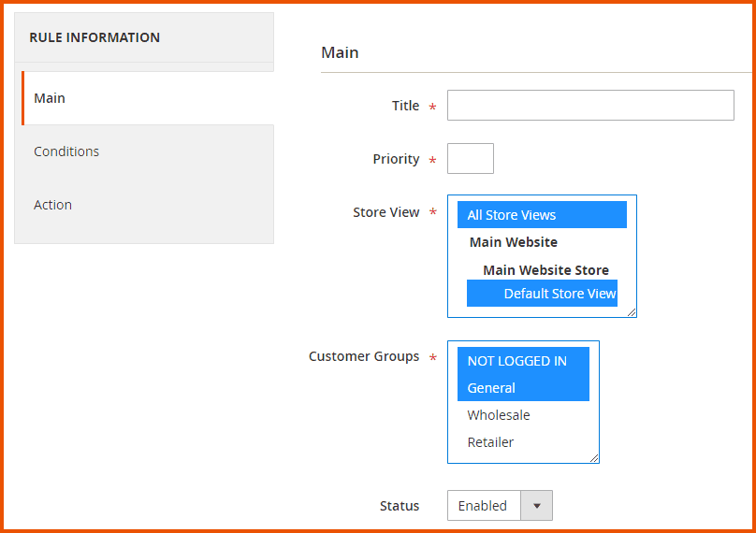Open the Main tab in Rule Information
The image size is (756, 533).
(51, 98)
